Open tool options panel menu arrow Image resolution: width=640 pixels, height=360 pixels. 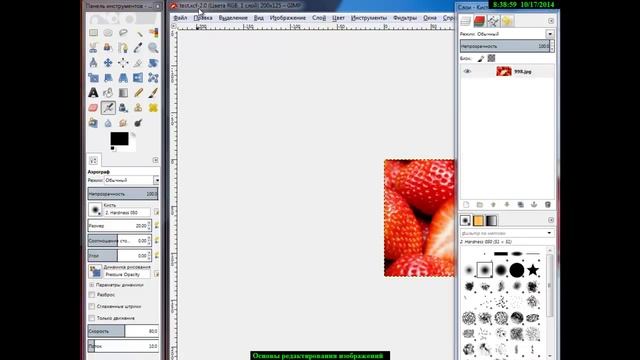tap(155, 160)
